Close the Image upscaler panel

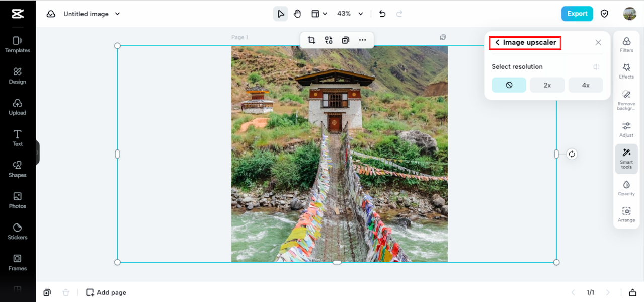pyautogui.click(x=598, y=43)
